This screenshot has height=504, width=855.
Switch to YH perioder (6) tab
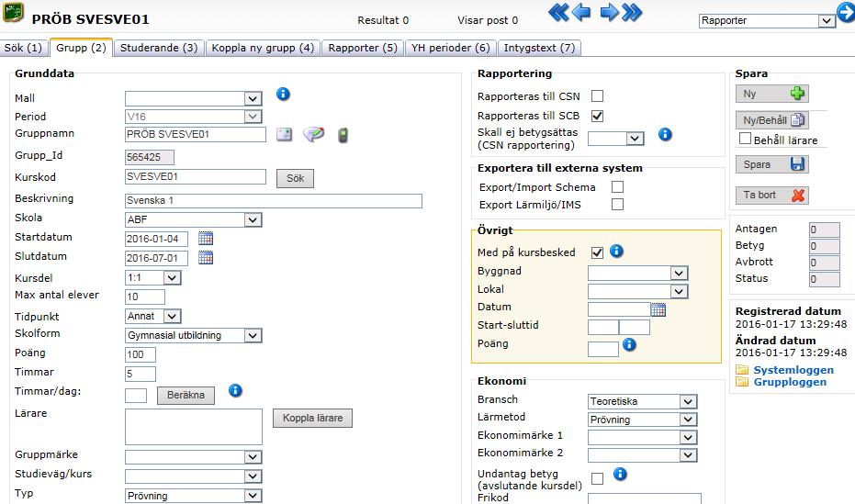(x=450, y=48)
